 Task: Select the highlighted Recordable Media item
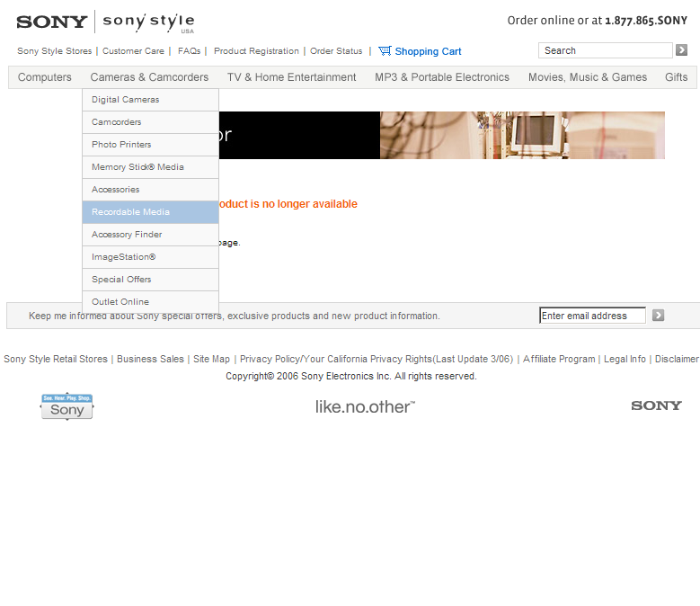[150, 212]
